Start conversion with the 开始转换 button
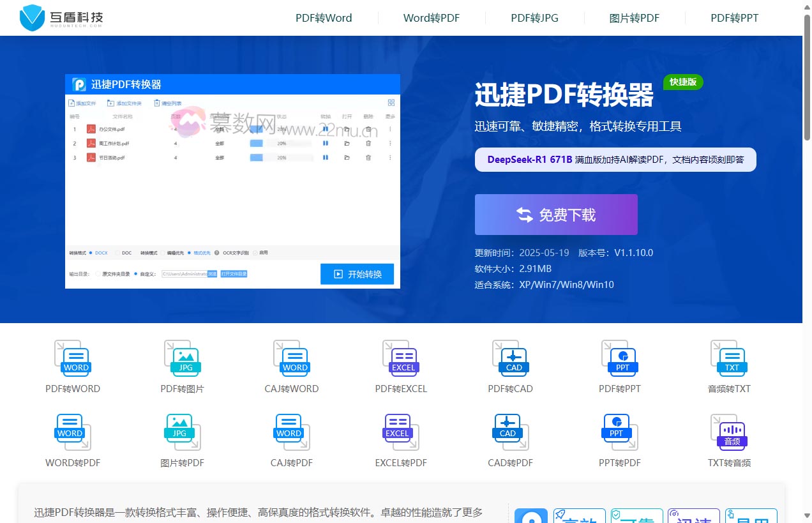Viewport: 812px width, 523px height. [357, 273]
